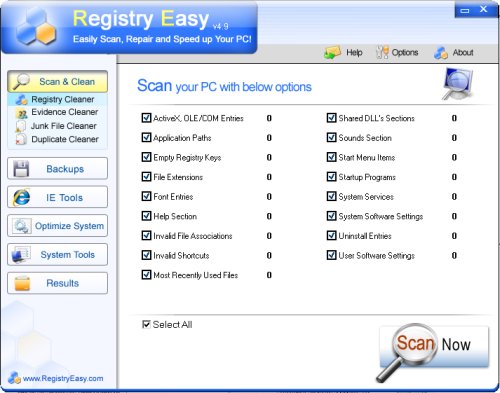Click the Evidence Cleaner icon

[21, 113]
